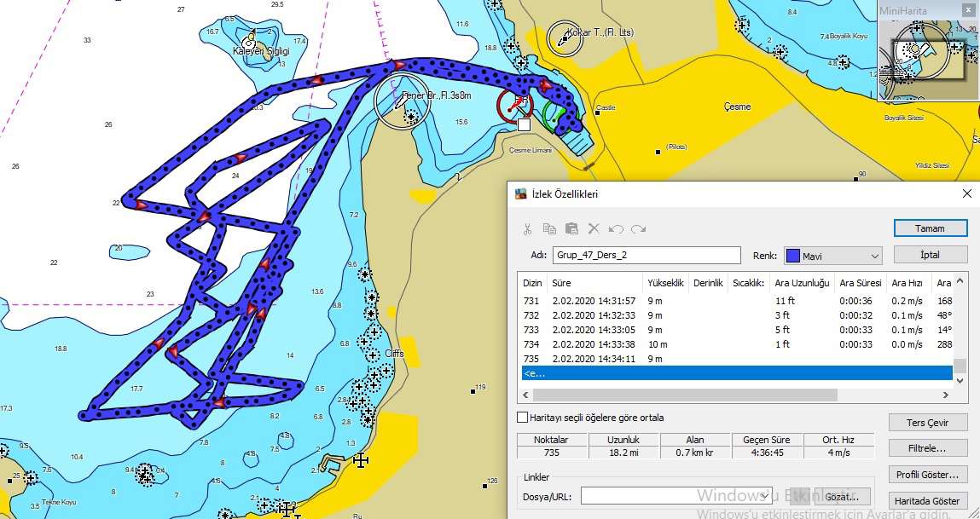Click the Delete X icon in dialog toolbar
Viewport: 980px width, 519px height.
[594, 228]
